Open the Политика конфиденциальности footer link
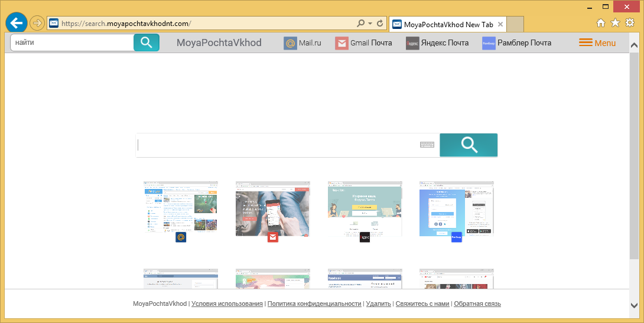 314,304
